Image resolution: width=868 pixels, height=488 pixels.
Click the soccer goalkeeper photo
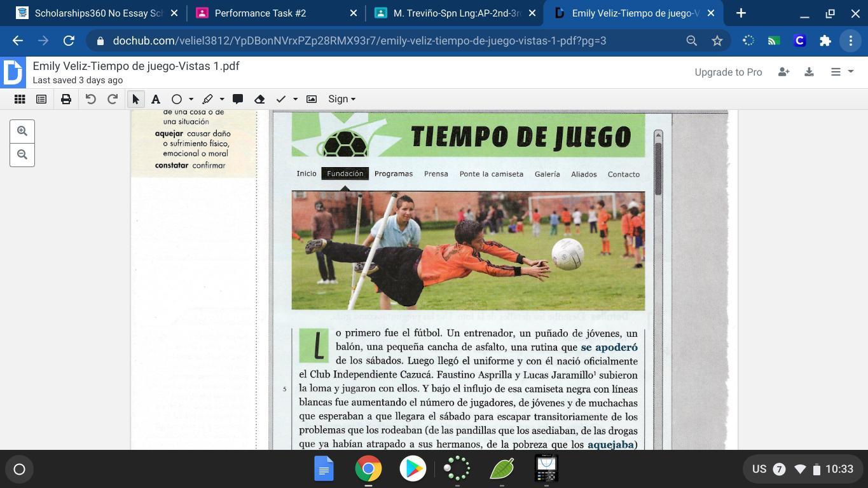coord(468,250)
